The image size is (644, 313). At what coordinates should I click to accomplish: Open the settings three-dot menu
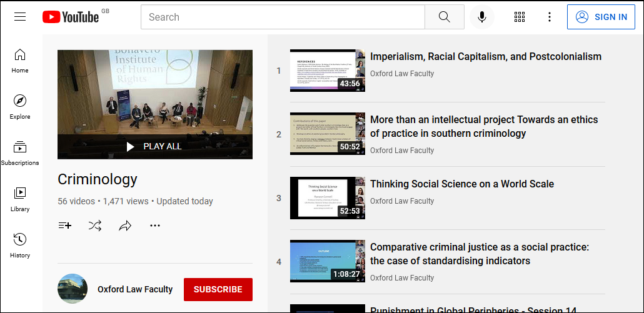click(x=550, y=17)
